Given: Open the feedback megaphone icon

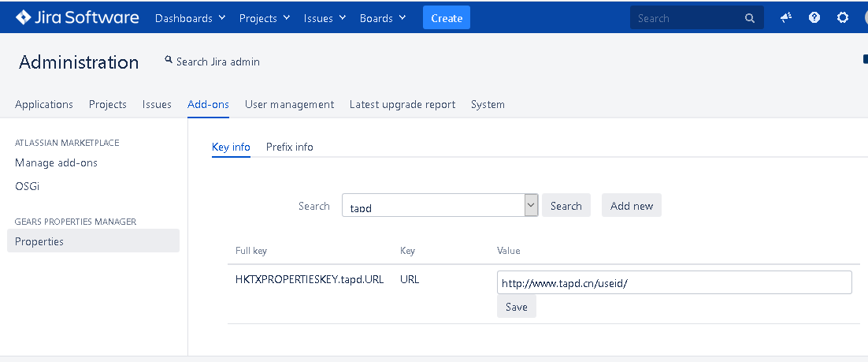Looking at the screenshot, I should (x=786, y=17).
